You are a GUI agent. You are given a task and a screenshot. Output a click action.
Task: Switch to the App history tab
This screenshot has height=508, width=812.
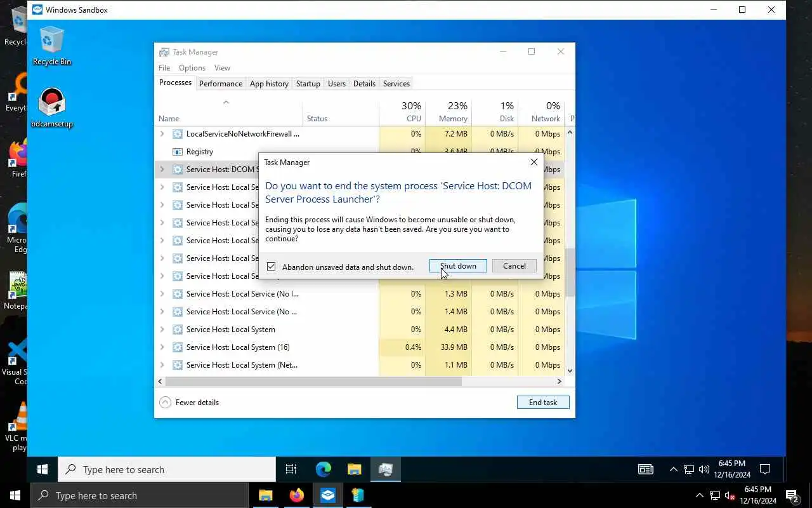coord(269,83)
